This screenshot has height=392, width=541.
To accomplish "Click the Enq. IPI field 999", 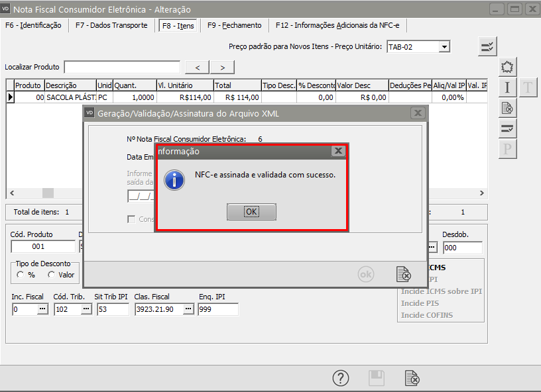I will point(218,309).
